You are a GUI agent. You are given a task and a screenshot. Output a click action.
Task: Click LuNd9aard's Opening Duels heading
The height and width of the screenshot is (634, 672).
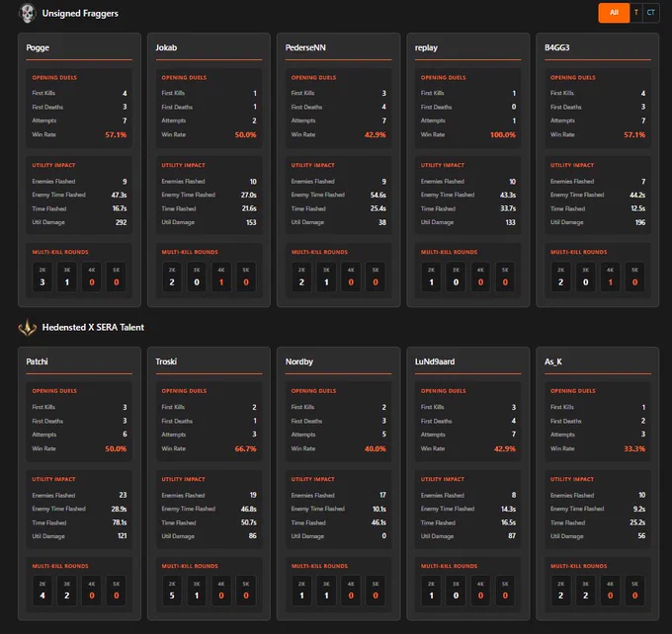point(443,391)
